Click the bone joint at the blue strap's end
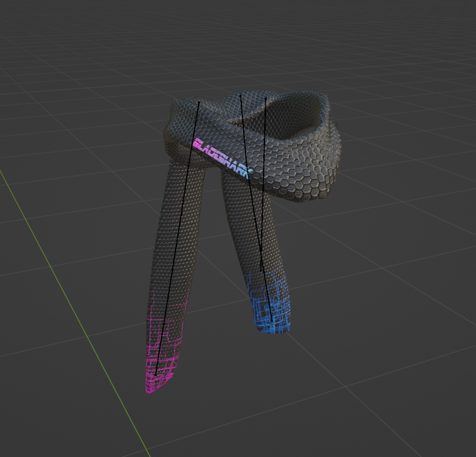The height and width of the screenshot is (457, 476). tap(272, 320)
